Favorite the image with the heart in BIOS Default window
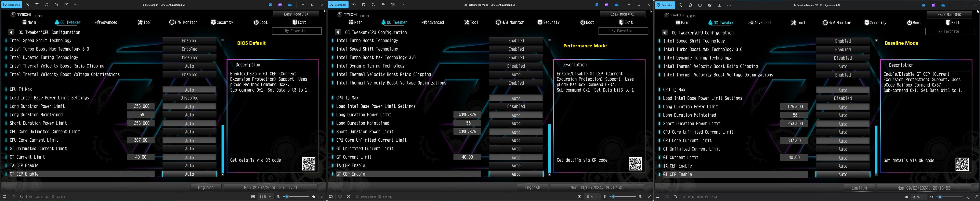The height and width of the screenshot is (201, 980). tap(13, 197)
